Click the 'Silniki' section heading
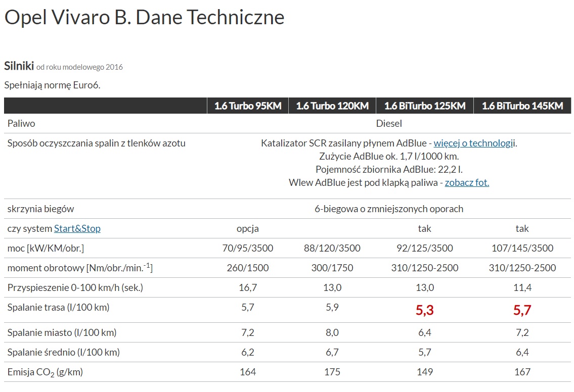 [x=19, y=66]
